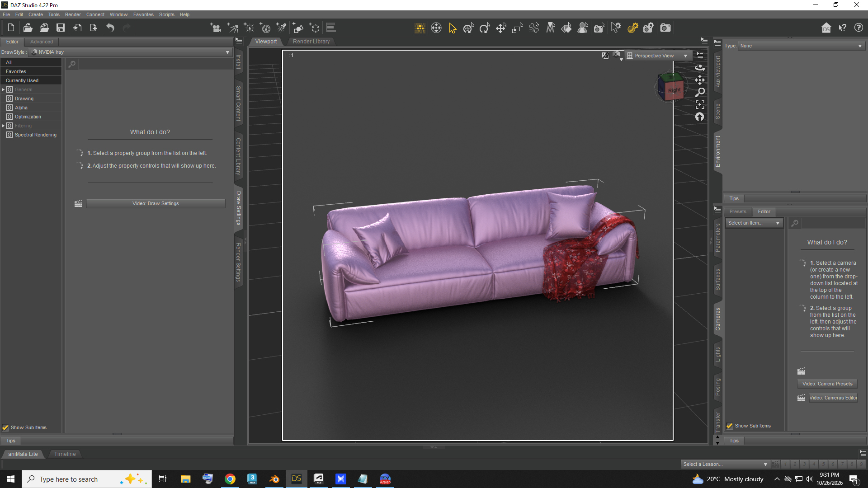The image size is (868, 488).
Task: Activate the Node Selection arrow tool
Action: (x=453, y=28)
